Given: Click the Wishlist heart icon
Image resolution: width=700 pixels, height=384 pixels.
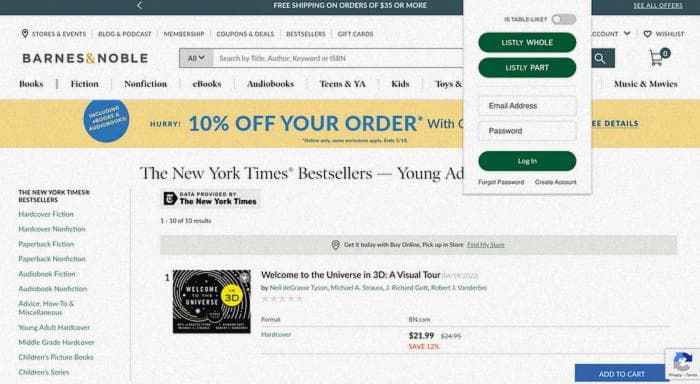Looking at the screenshot, I should [x=647, y=34].
